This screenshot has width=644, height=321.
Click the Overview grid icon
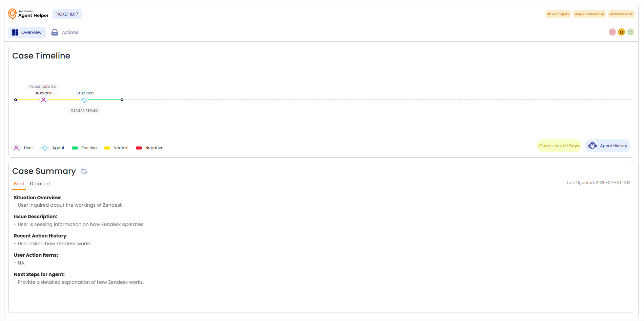[15, 32]
